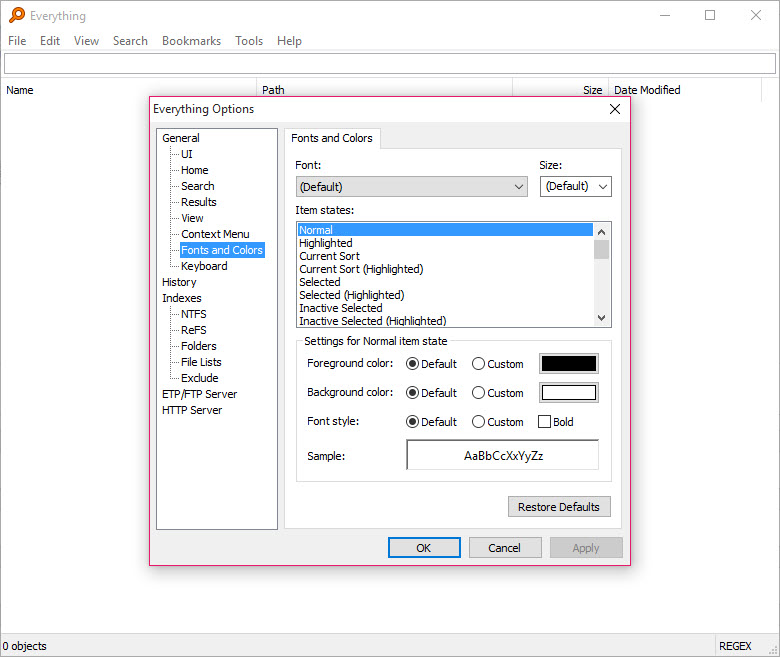
Task: Click the Fonts and Colors tab
Action: tap(332, 138)
